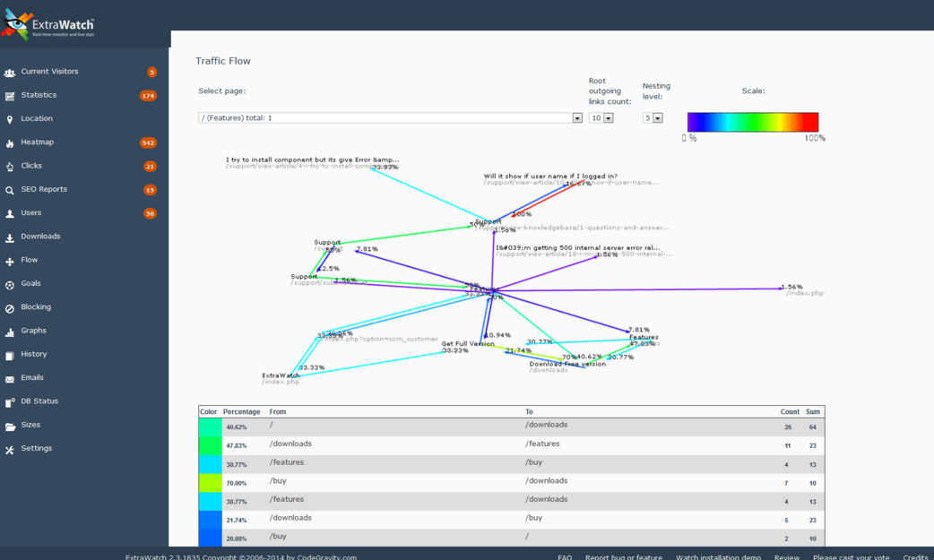The image size is (934, 560).
Task: Open the Select page dropdown
Action: (x=390, y=118)
